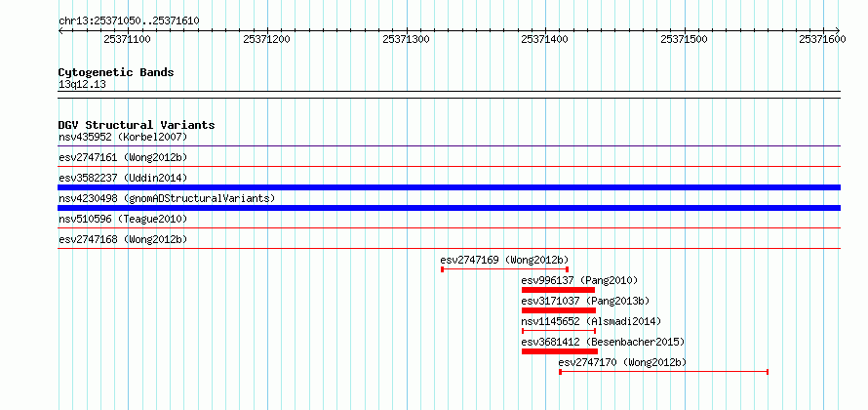The height and width of the screenshot is (410, 868).
Task: Click the chr13:25371050..25371610 region label
Action: 129,21
